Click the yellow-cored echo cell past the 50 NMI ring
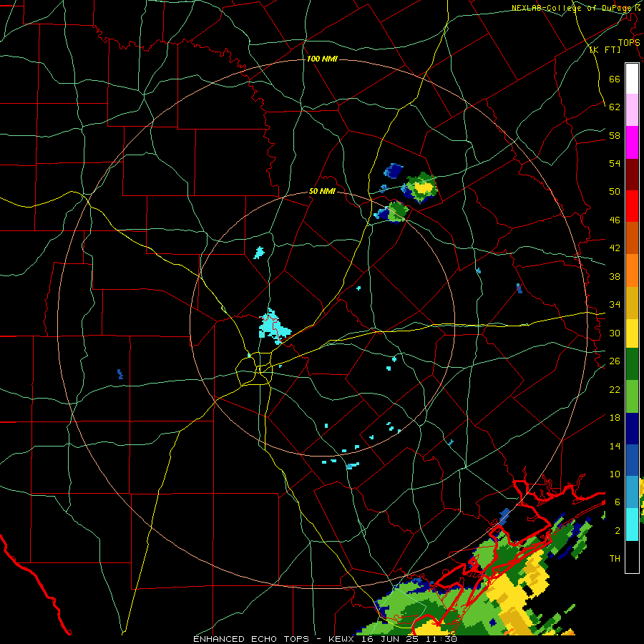Screen dimensions: 644x644 point(421,188)
